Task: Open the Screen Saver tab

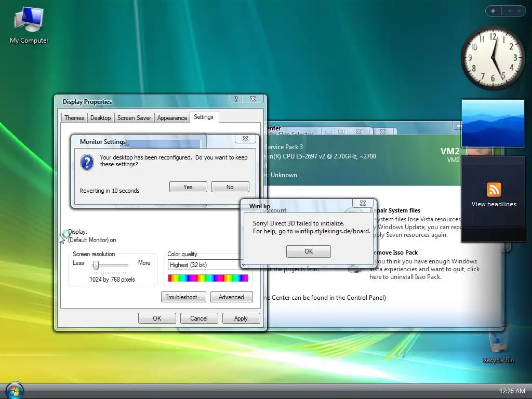Action: click(134, 118)
